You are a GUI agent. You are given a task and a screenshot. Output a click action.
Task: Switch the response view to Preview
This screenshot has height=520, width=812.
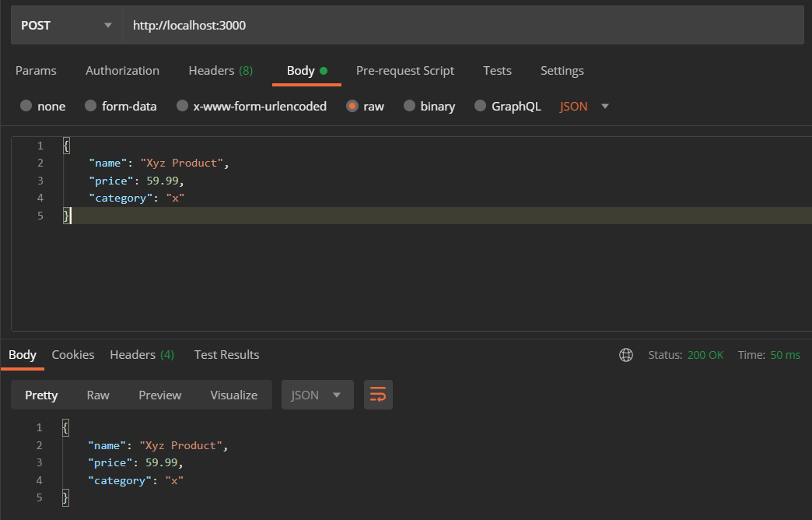(x=159, y=395)
